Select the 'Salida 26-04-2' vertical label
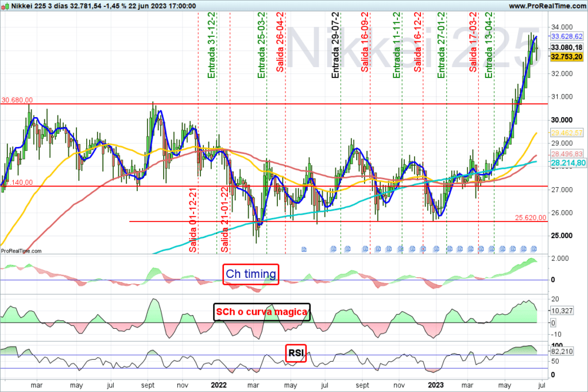The height and width of the screenshot is (392, 588). tap(280, 42)
